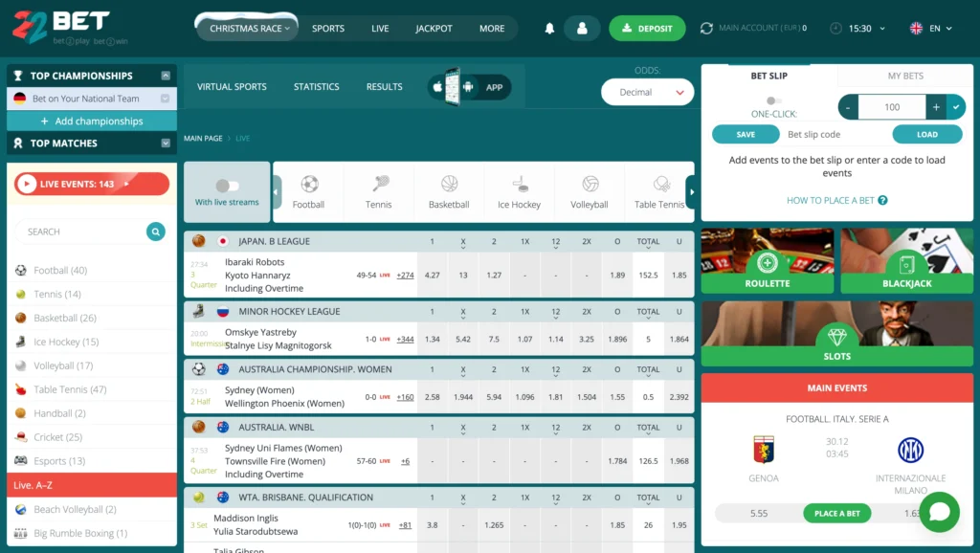Viewport: 980px width, 553px height.
Task: Select Table Tennis sport filter icon
Action: [661, 184]
